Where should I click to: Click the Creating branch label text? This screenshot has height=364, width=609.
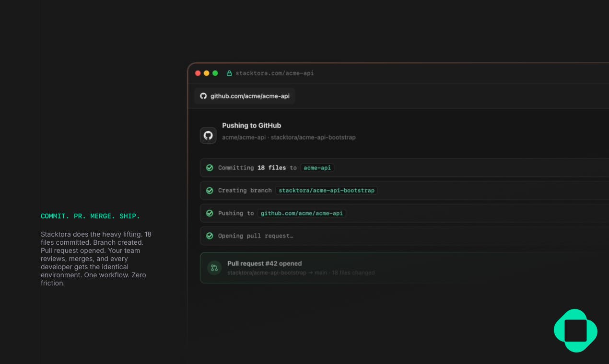(x=245, y=190)
